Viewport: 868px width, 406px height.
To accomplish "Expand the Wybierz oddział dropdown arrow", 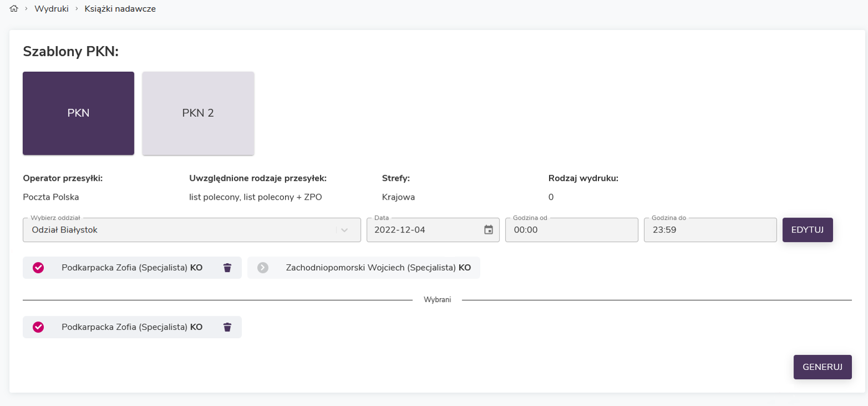I will coord(344,230).
